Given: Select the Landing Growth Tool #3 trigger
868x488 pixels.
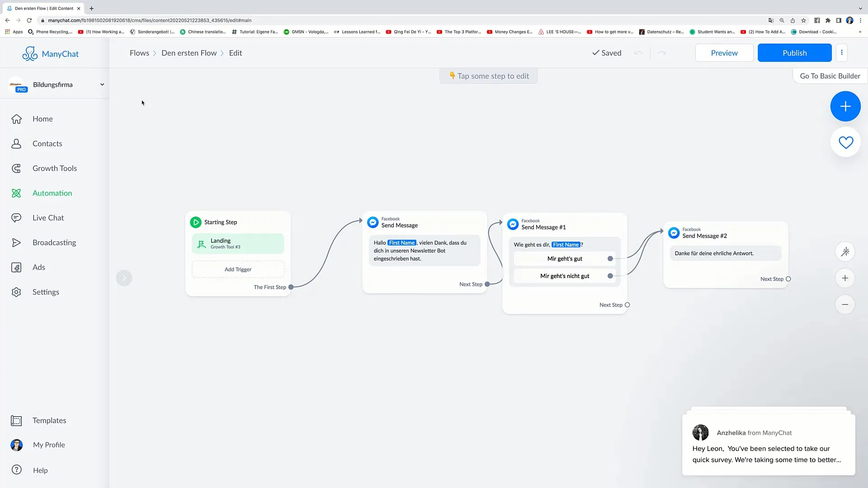Looking at the screenshot, I should (x=238, y=244).
